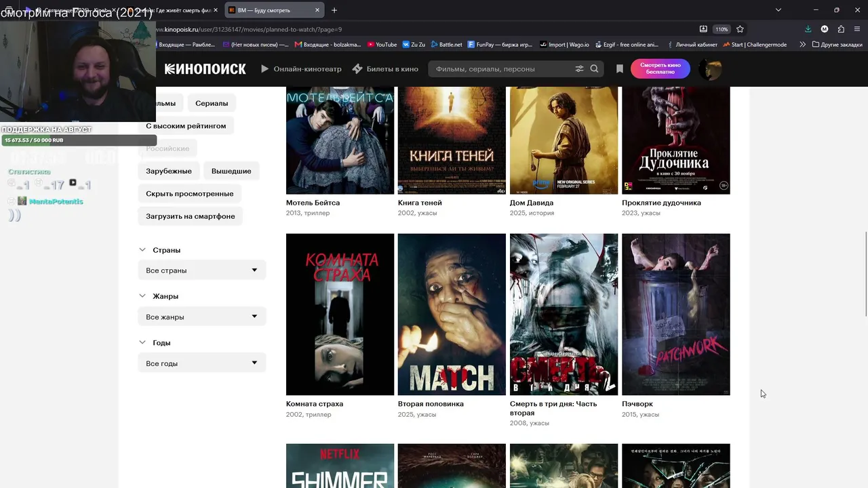Open the 'Все годы' dropdown
Viewport: 868px width, 488px height.
[x=202, y=363]
